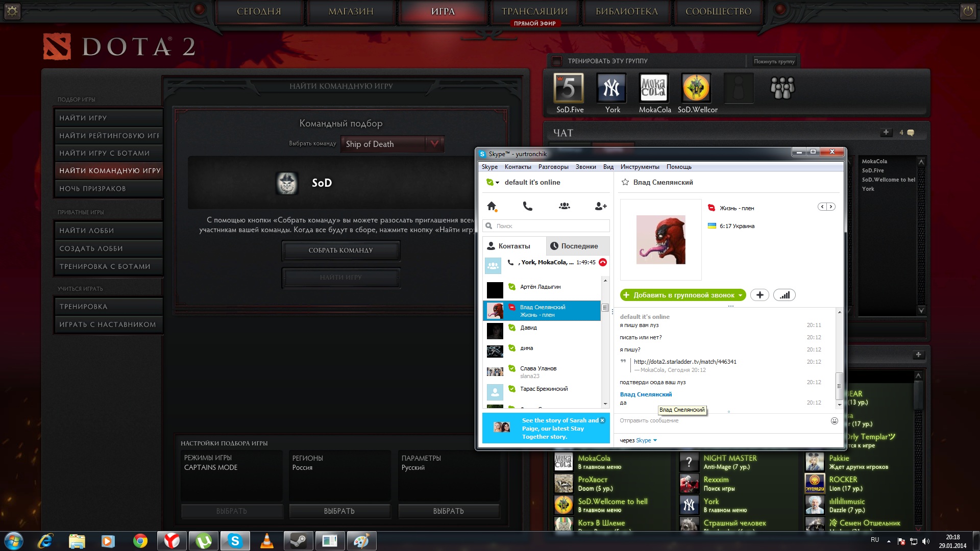
Task: Click ИГРАТЬ С НАСТАВНИКОМ option
Action: coord(108,324)
